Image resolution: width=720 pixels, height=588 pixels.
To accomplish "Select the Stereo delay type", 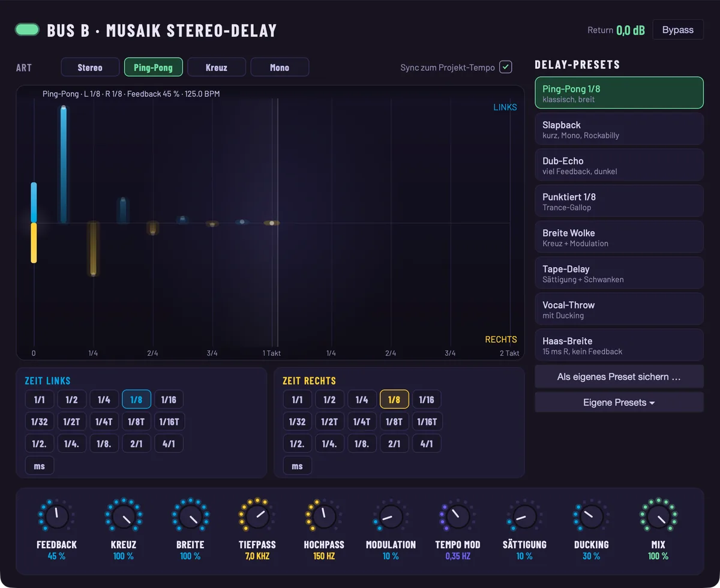I will [90, 67].
